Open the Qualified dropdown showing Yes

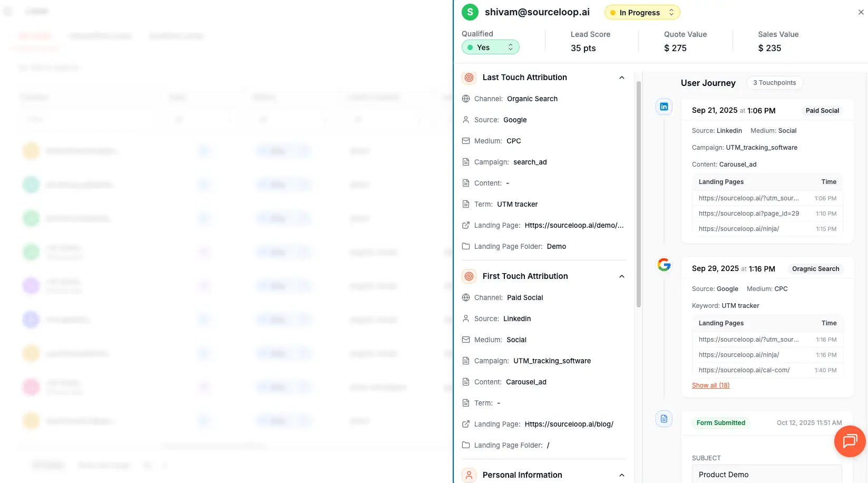490,47
